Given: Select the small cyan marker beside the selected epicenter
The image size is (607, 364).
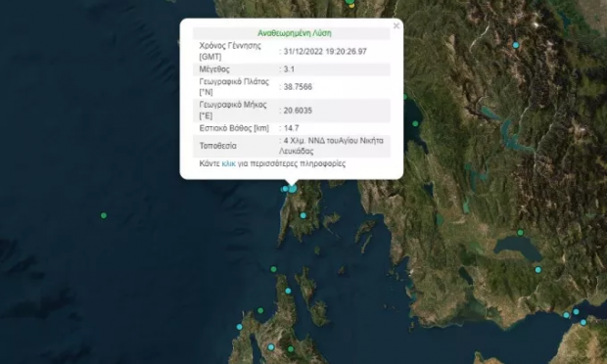Looking at the screenshot, I should coord(285,189).
